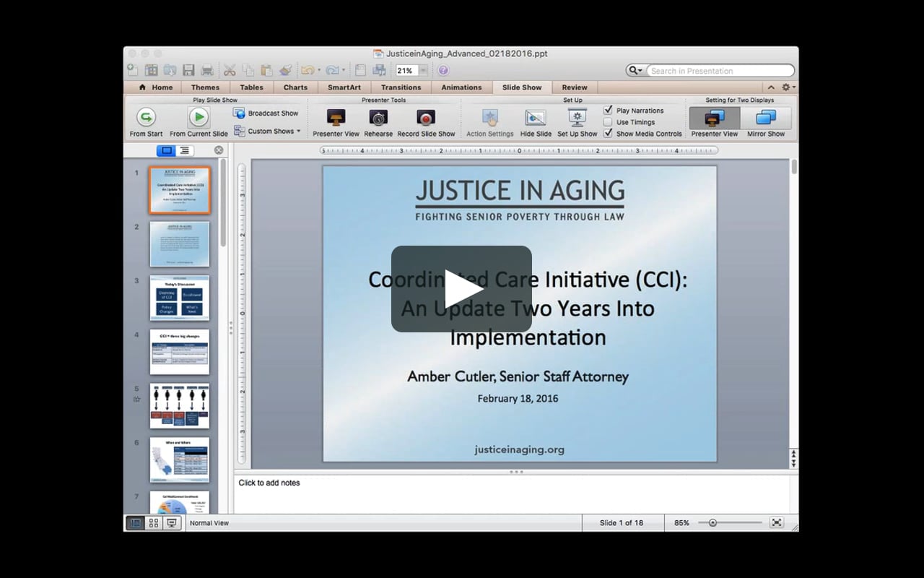The width and height of the screenshot is (924, 578).
Task: Click Fit slide to window button
Action: (x=777, y=522)
